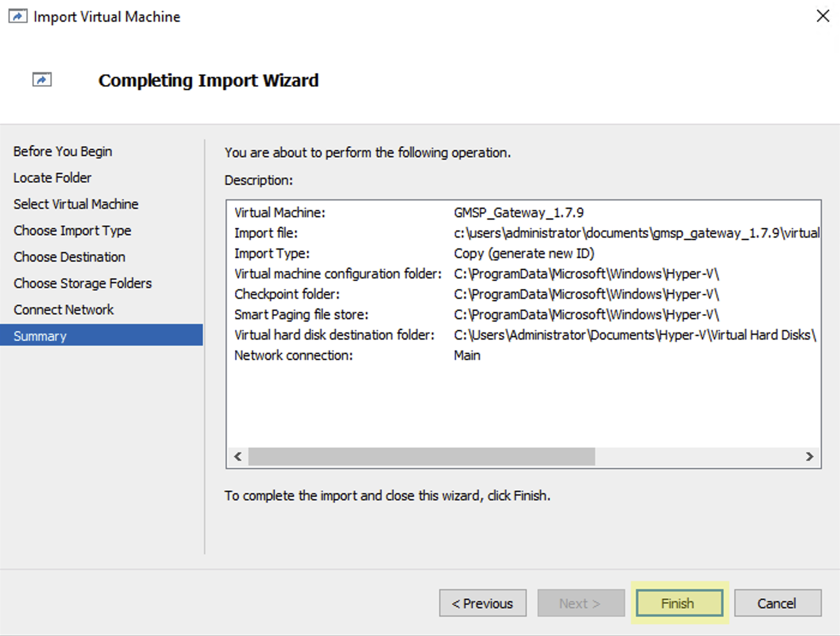
Task: Click the Network connection Main entry
Action: [x=467, y=355]
